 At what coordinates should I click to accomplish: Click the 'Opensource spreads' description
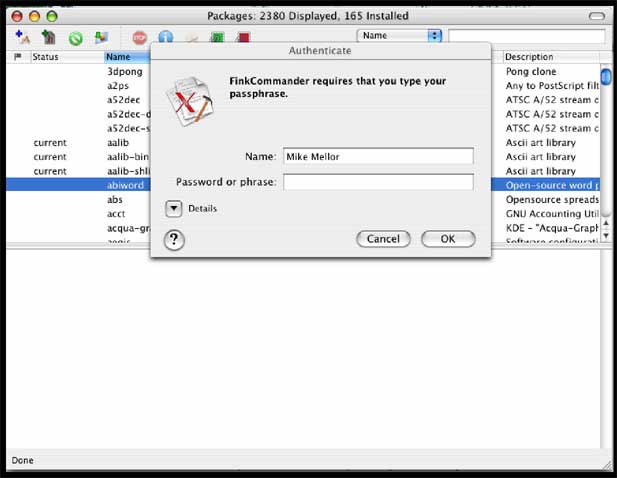point(552,199)
